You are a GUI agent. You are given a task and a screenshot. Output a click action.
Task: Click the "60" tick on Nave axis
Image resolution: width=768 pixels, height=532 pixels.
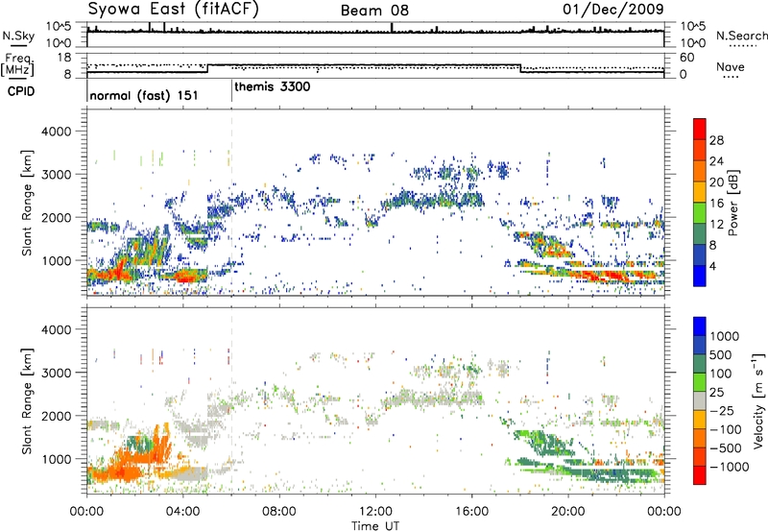686,58
